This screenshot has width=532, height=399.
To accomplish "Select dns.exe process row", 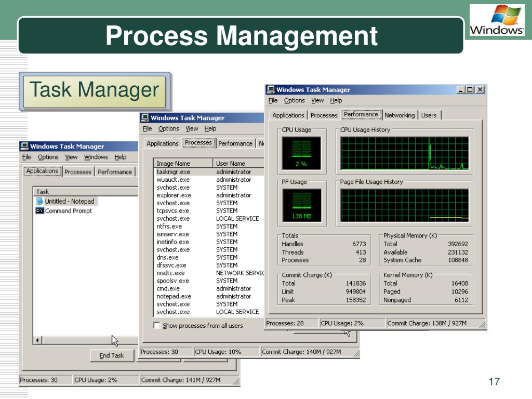I will pyautogui.click(x=209, y=258).
